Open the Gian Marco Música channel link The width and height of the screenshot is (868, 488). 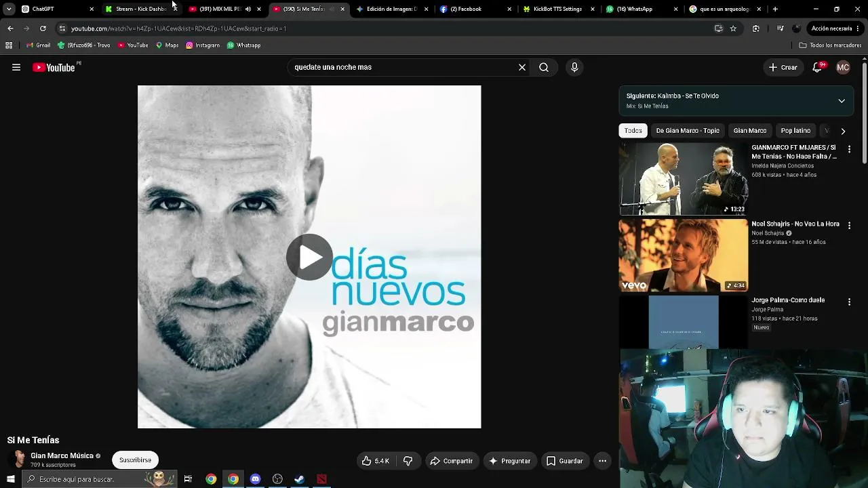click(62, 455)
